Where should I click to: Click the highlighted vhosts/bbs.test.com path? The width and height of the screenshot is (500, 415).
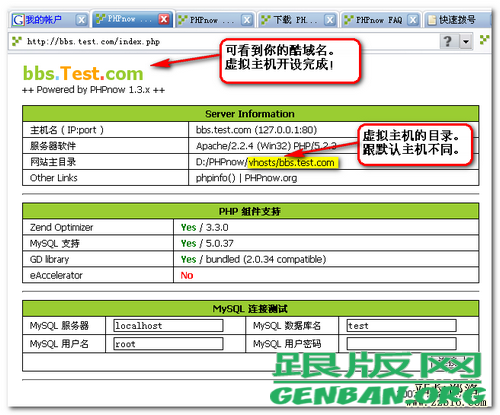point(292,163)
